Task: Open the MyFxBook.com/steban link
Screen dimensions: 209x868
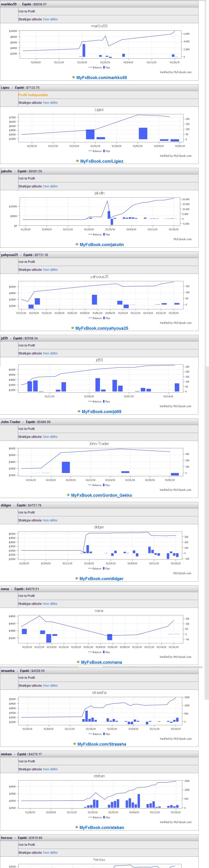Action: (102, 827)
